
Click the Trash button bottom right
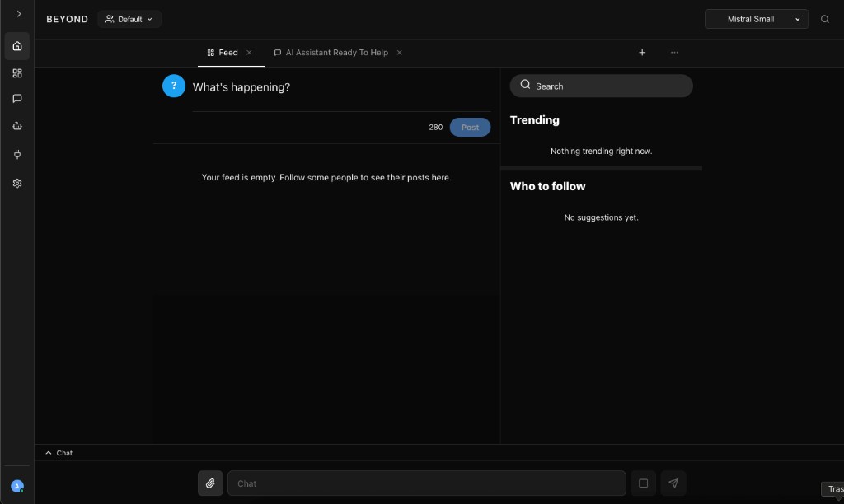point(834,488)
